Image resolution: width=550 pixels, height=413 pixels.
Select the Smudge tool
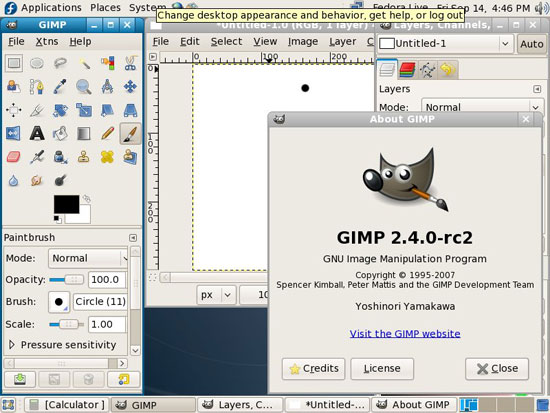37,181
